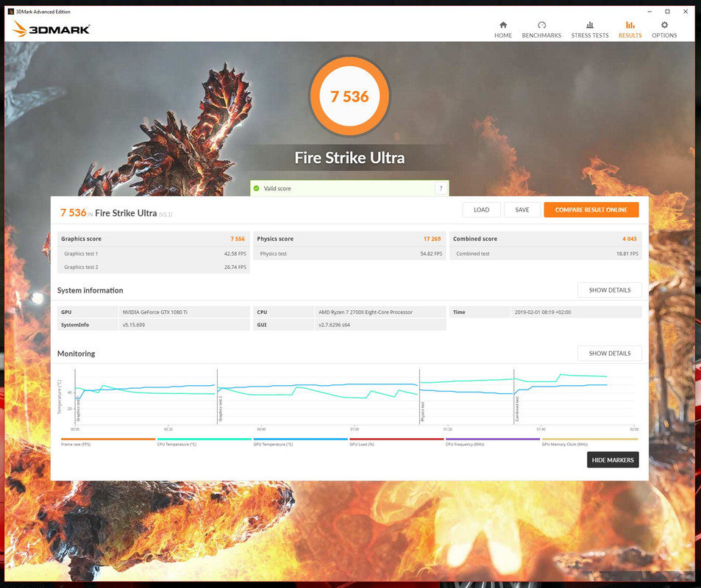Show details for System information
Screen dimensions: 701x588
click(609, 290)
